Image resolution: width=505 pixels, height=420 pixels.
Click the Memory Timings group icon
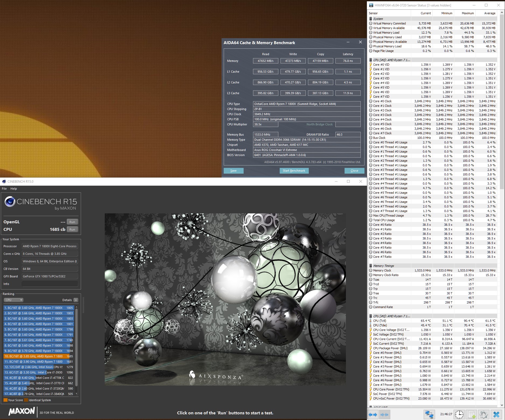click(371, 266)
